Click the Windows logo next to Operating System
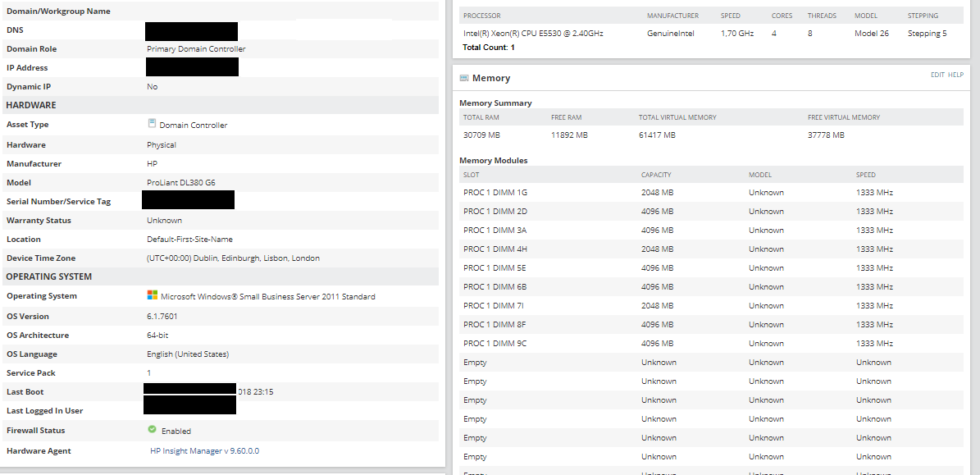This screenshot has height=475, width=980. tap(152, 295)
